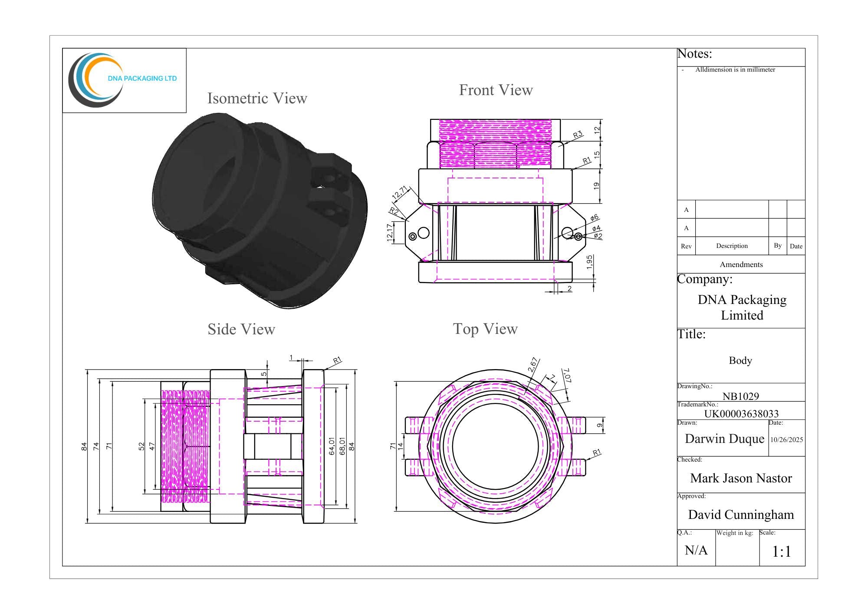Click the Q.A. value 'N/A'
The image size is (868, 614).
[696, 550]
